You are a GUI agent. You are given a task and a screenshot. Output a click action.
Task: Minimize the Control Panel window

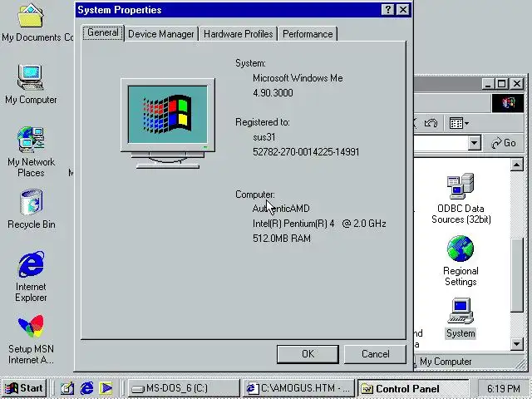point(488,83)
